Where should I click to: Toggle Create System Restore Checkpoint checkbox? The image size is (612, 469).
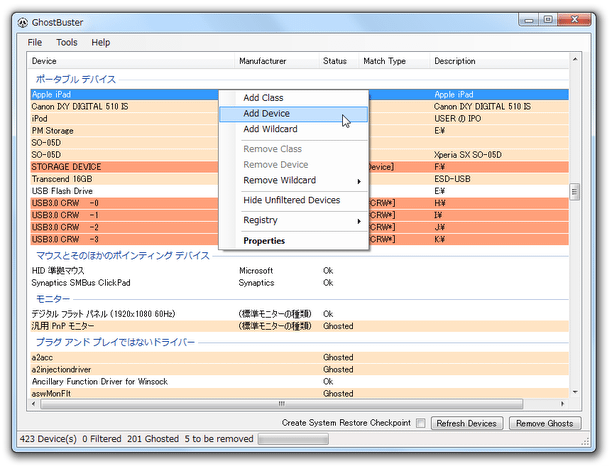point(420,423)
